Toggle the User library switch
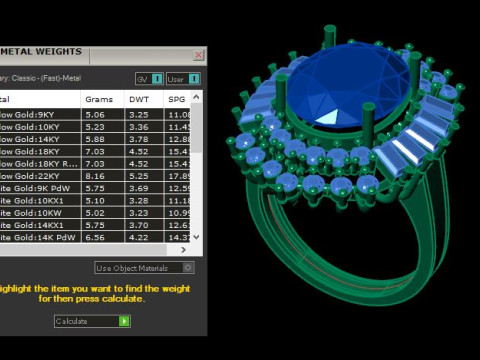This screenshot has width=480, height=360. coord(183,79)
